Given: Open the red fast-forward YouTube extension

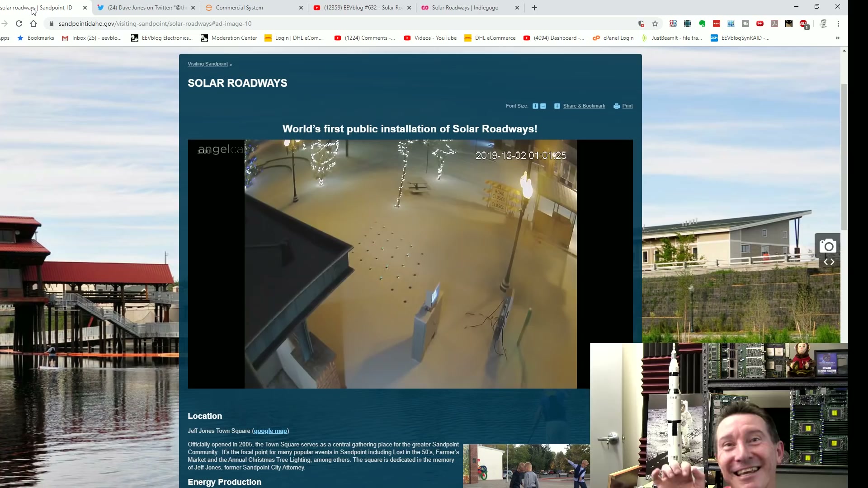Looking at the screenshot, I should 760,23.
